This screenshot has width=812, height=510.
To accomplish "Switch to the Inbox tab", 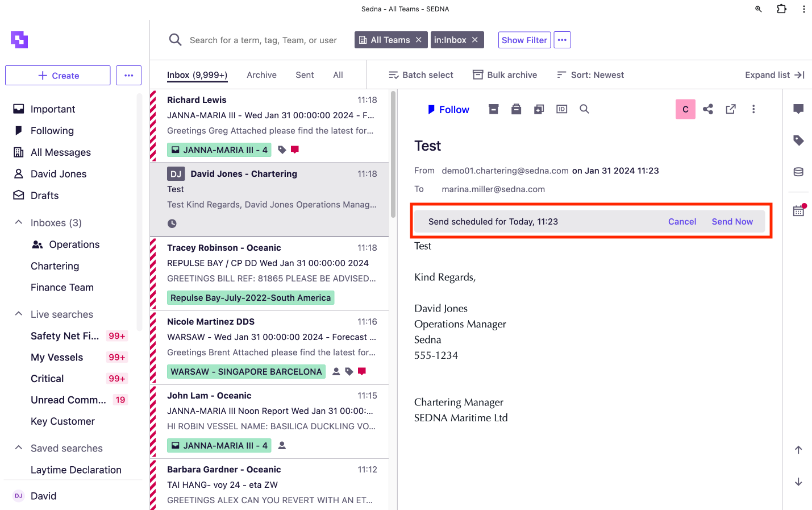I will coord(197,75).
